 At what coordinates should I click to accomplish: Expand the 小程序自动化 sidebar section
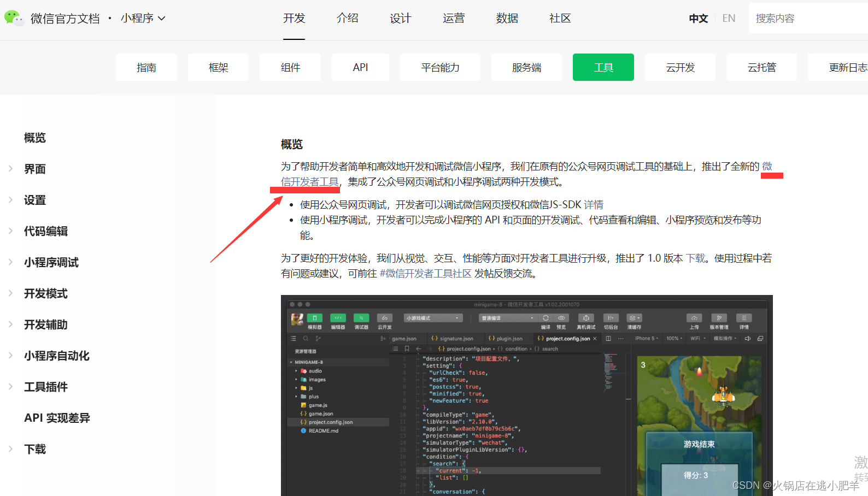(57, 356)
